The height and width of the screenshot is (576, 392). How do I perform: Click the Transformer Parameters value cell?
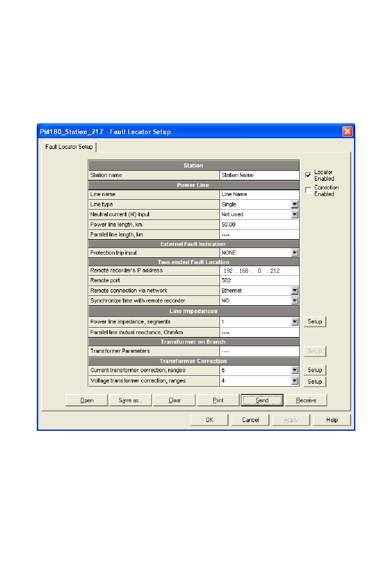click(x=259, y=352)
